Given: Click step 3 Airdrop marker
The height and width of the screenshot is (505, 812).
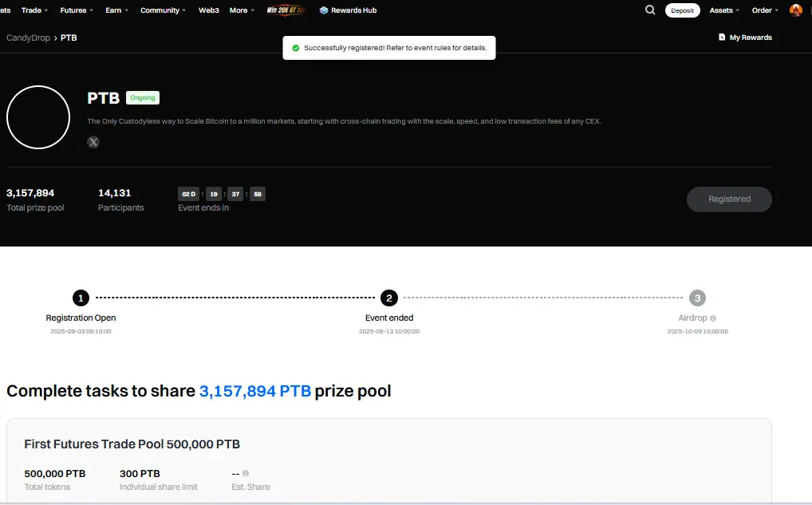Looking at the screenshot, I should [x=697, y=298].
